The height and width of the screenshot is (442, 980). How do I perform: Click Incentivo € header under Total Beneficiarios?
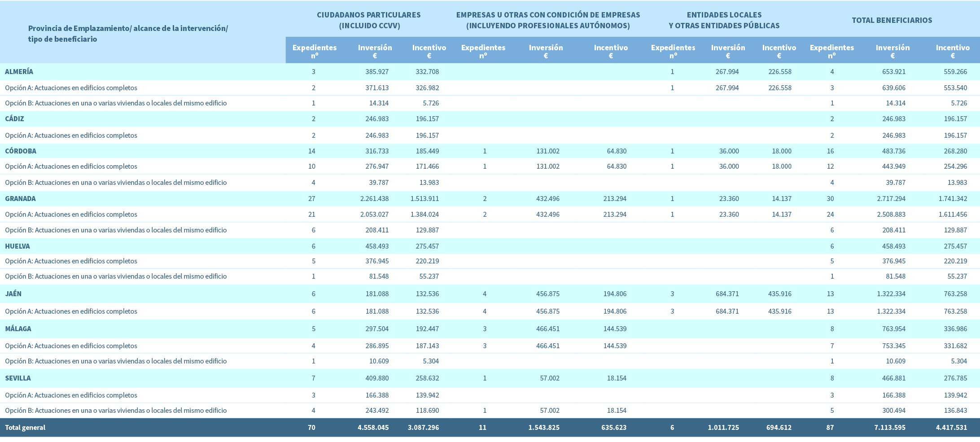952,51
